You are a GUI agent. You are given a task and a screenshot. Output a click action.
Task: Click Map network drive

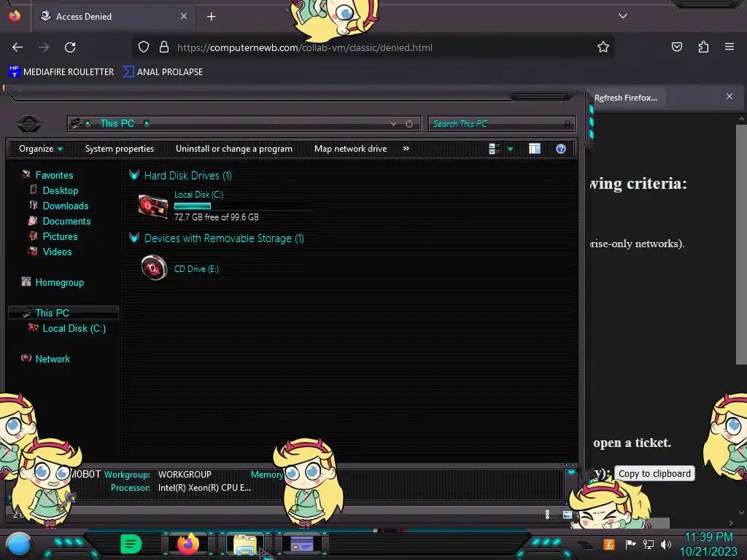(x=351, y=149)
